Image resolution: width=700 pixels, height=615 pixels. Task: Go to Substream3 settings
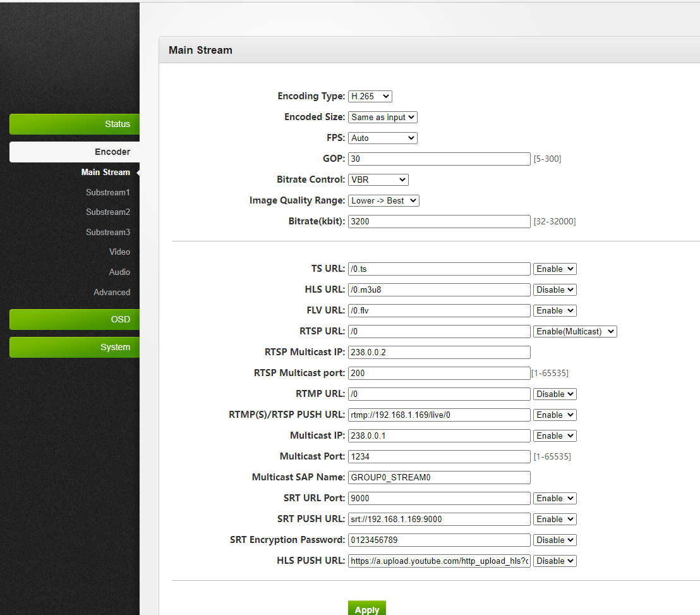(107, 232)
